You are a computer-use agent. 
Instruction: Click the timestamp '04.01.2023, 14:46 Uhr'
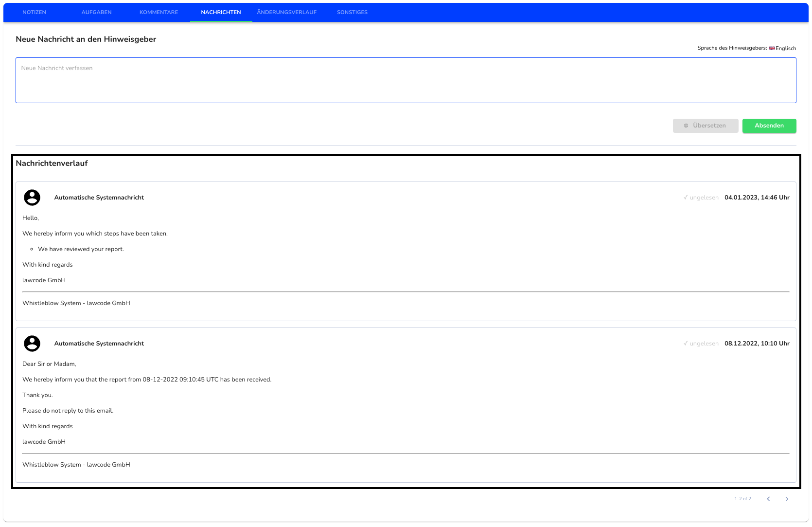[x=757, y=198]
